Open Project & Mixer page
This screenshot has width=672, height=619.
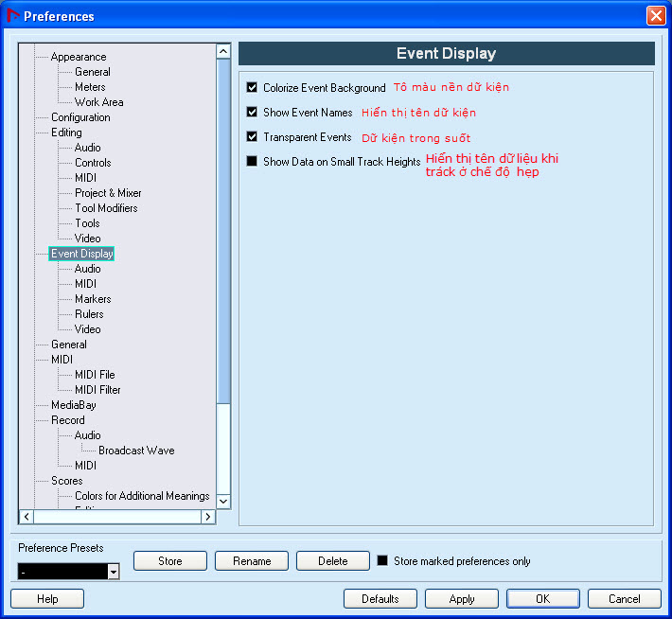point(108,193)
